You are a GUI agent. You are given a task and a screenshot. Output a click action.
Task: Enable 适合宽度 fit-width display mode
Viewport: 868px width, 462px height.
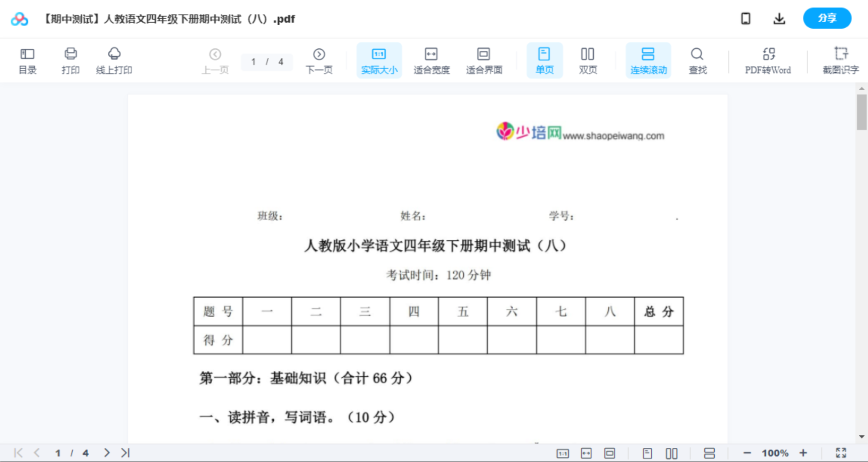point(431,60)
